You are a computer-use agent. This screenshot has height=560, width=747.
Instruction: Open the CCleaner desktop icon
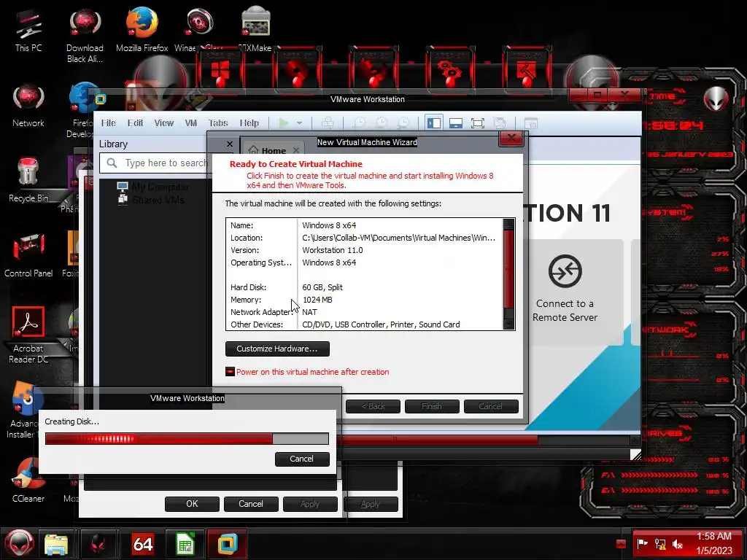click(x=28, y=480)
